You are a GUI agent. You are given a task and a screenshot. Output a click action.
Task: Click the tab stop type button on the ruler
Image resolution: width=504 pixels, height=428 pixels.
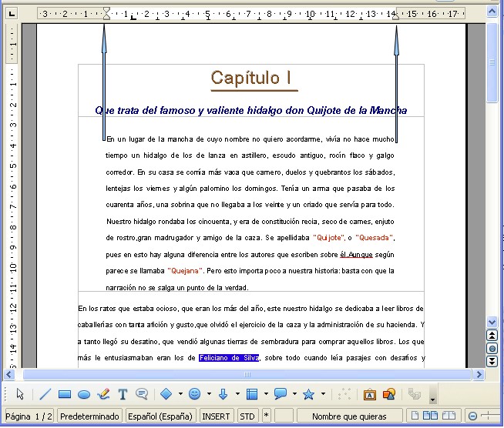[x=12, y=14]
